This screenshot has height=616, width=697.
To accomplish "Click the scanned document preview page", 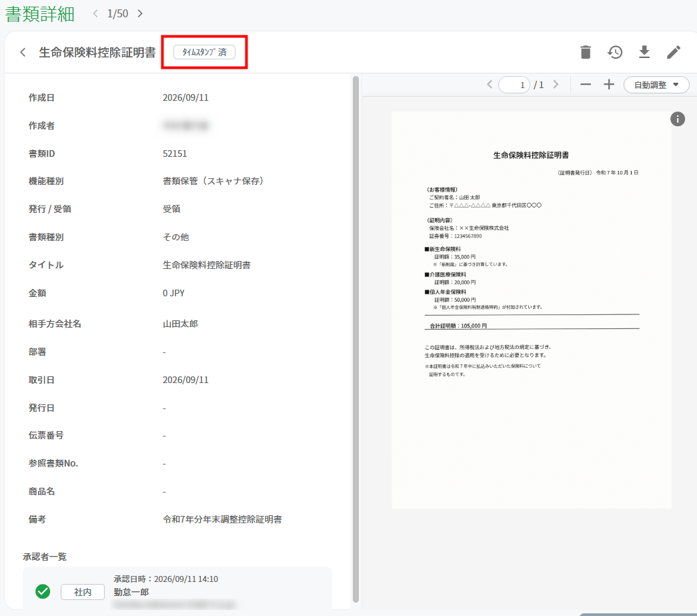I will [531, 310].
